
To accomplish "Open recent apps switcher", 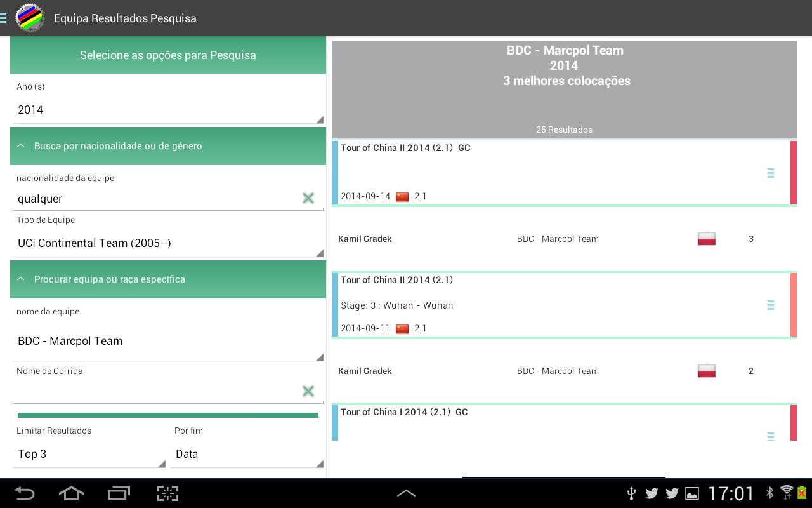I will coord(119,493).
